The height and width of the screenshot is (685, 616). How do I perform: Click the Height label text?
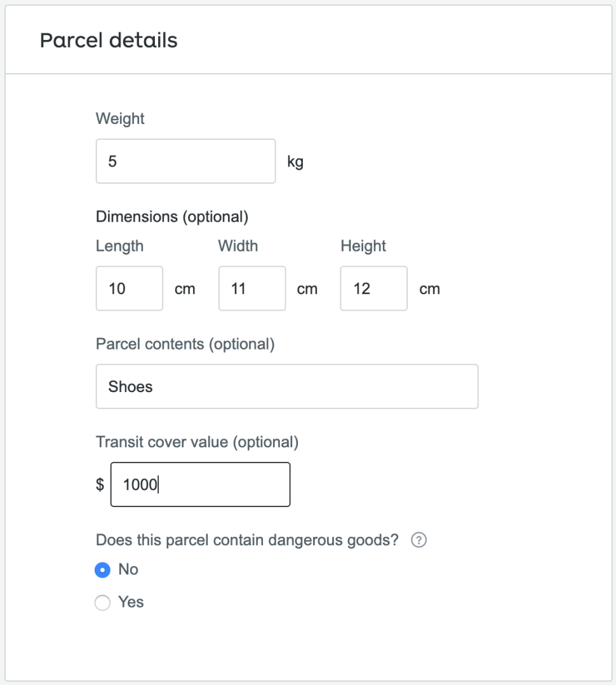(x=363, y=246)
